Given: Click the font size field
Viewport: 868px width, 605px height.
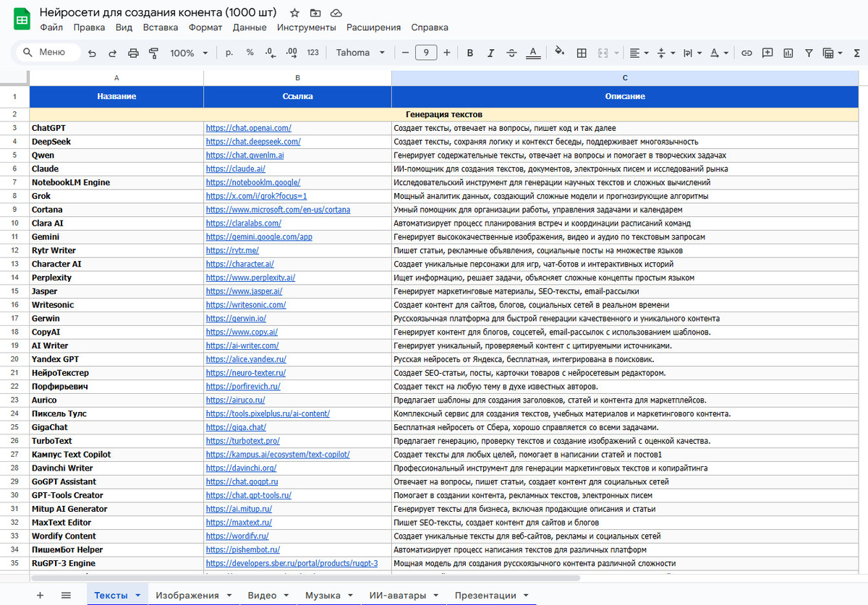Looking at the screenshot, I should 426,53.
